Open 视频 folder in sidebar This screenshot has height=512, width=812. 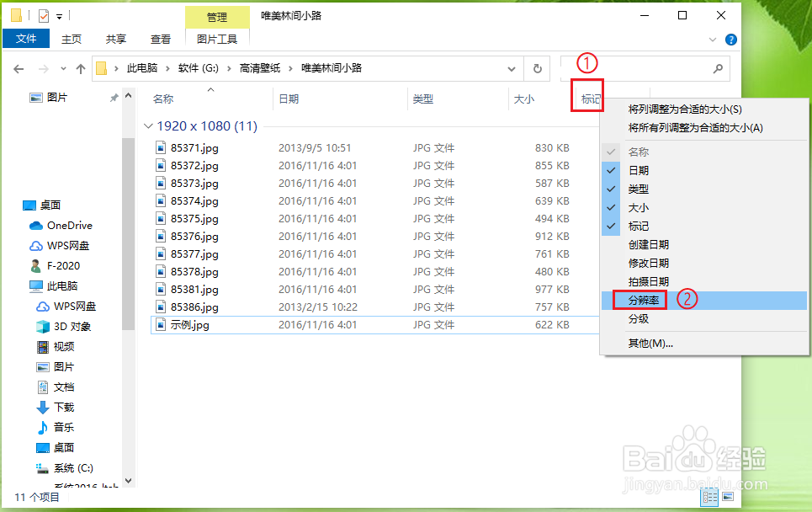[56, 347]
